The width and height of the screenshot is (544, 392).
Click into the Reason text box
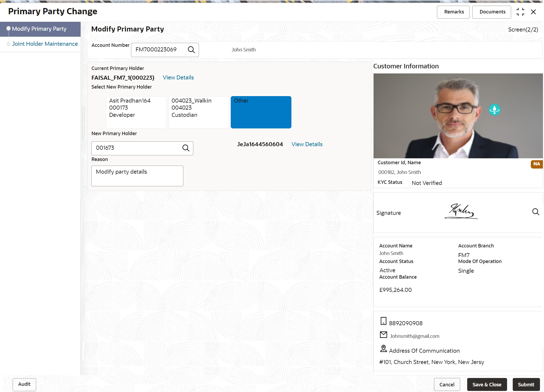click(x=137, y=176)
